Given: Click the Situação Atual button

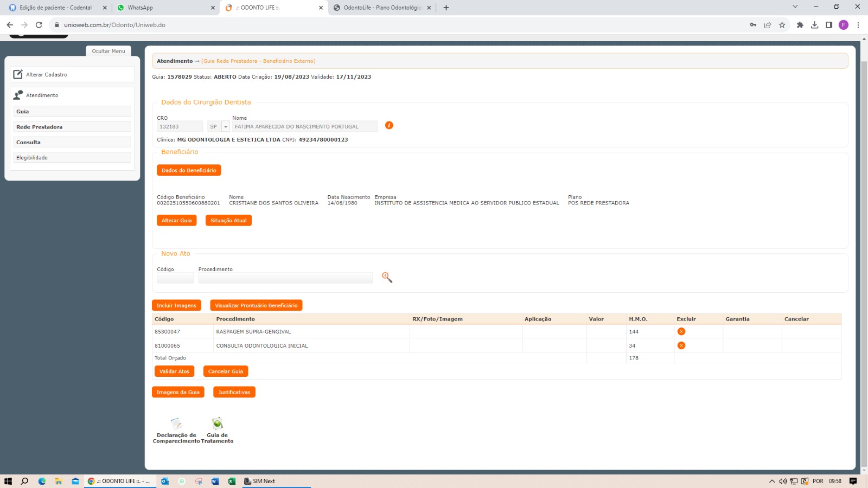Looking at the screenshot, I should pos(228,220).
